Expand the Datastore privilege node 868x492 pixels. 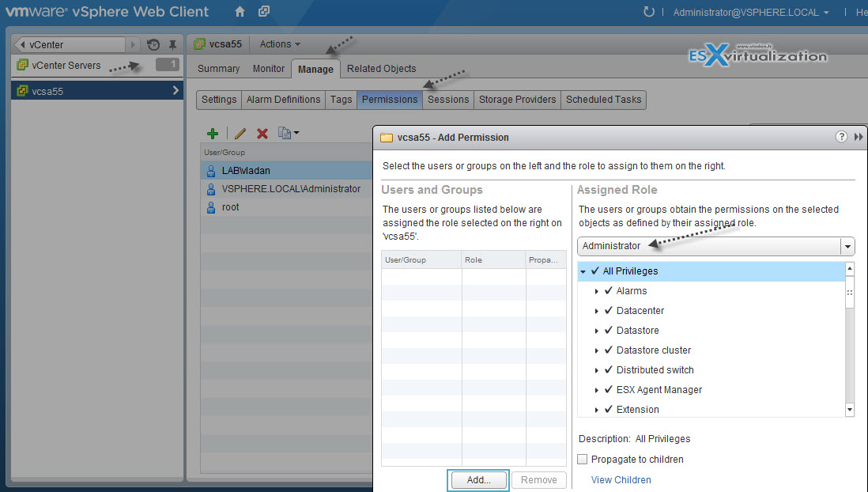click(x=596, y=331)
